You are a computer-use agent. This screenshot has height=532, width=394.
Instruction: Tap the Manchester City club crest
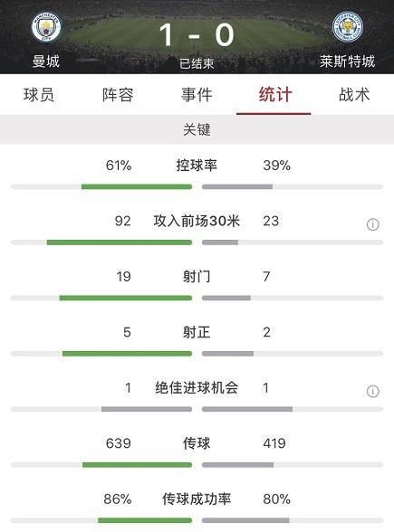[x=46, y=27]
